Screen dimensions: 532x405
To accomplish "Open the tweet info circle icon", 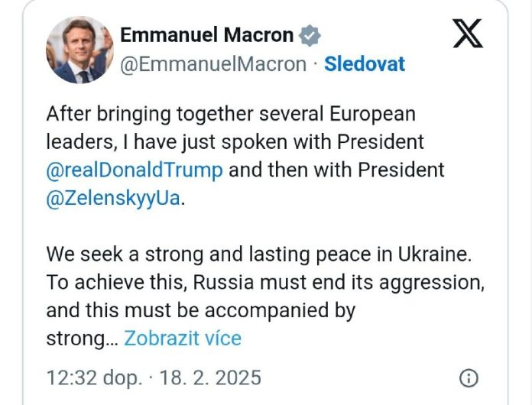I will (469, 377).
